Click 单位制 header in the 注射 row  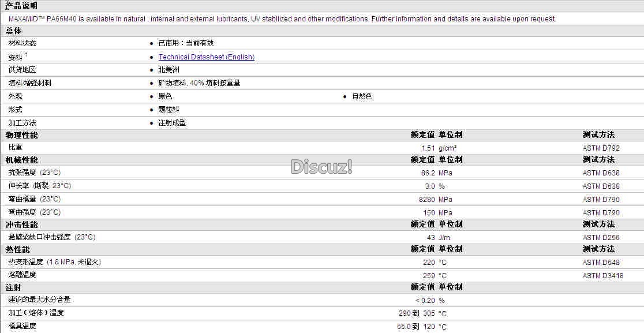coord(450,287)
